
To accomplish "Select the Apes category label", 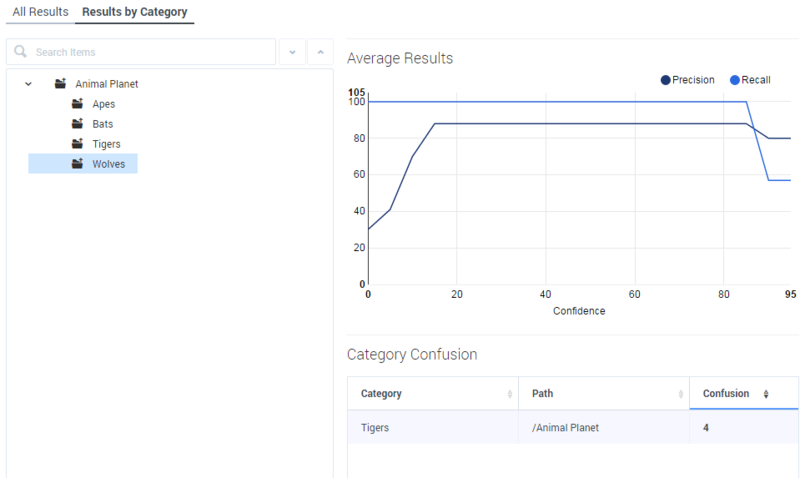I will click(104, 104).
